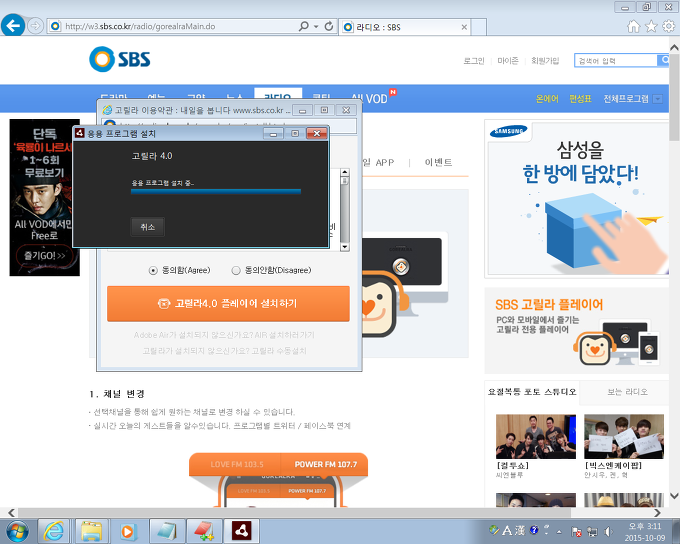Refresh the page with reload icon
680x544 pixels.
(x=329, y=26)
